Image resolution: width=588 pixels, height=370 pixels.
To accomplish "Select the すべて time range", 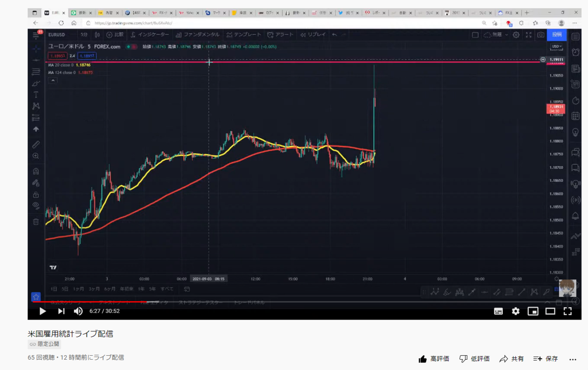I will tap(167, 289).
